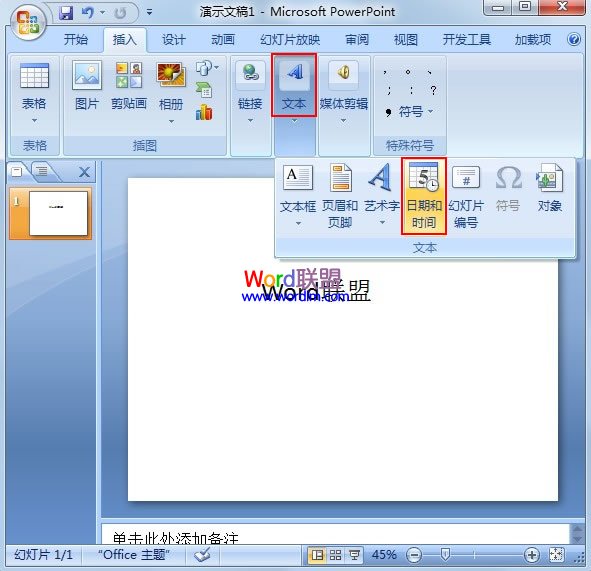Screen dimensions: 591x571
Task: Insert 日期和时间 date and time
Action: pyautogui.click(x=424, y=196)
